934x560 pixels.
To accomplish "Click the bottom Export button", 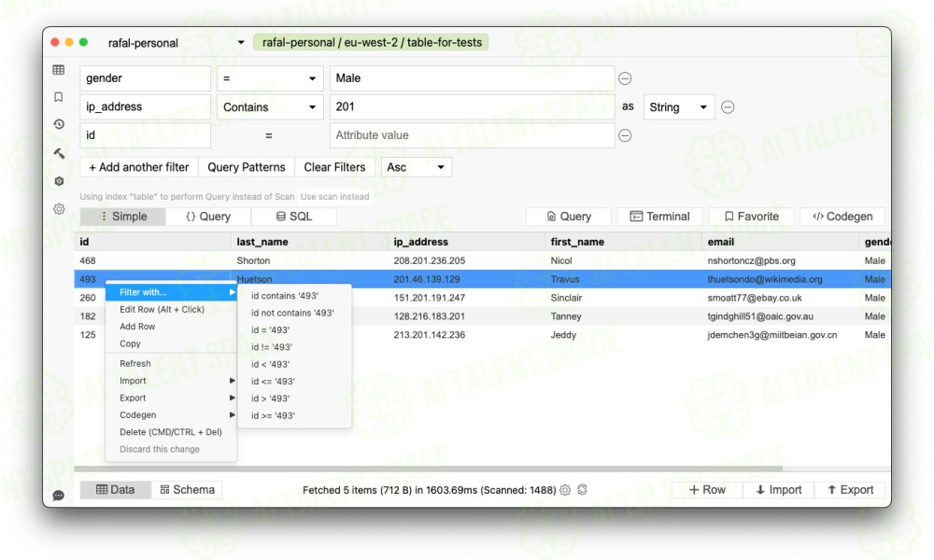I will (850, 490).
